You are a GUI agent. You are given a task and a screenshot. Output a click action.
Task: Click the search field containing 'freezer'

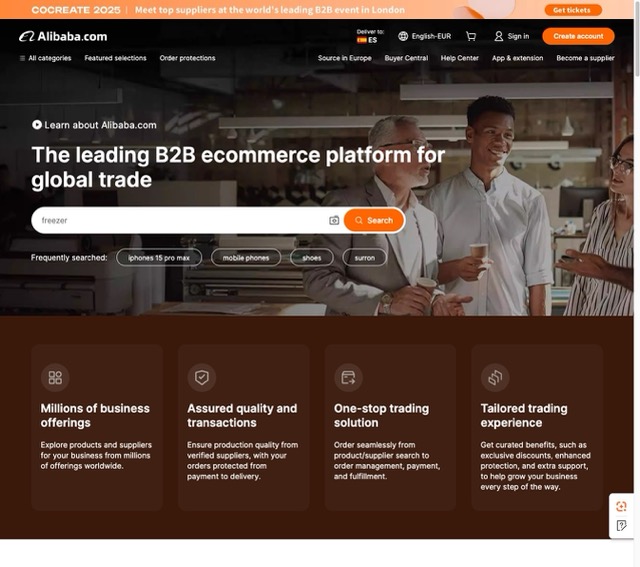pos(180,220)
